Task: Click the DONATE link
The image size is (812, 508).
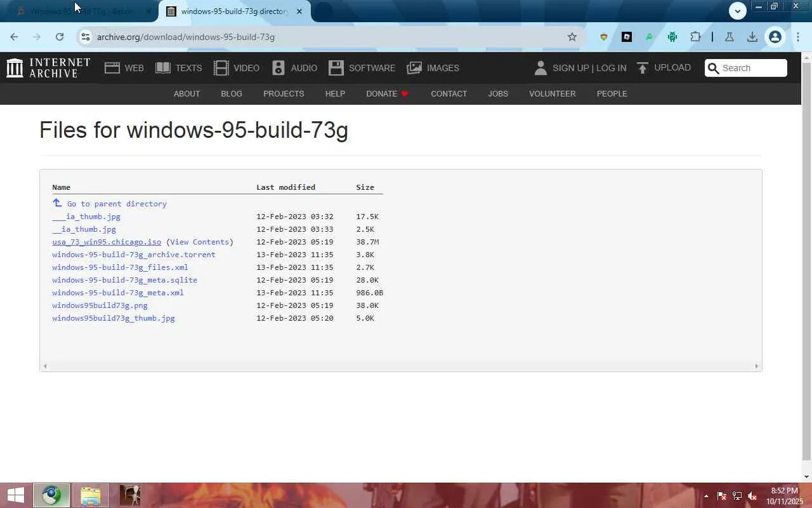Action: pos(388,94)
